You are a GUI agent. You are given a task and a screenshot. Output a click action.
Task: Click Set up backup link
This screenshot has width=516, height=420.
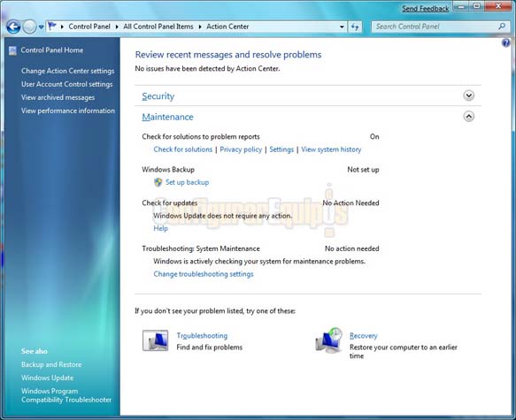point(188,182)
